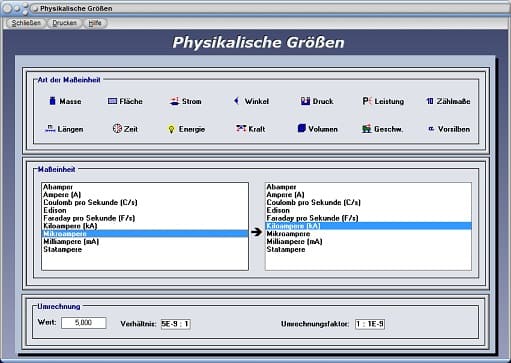This screenshot has height=363, width=511.
Task: Select Coulomb pro Sekunde in left list
Action: (145, 202)
